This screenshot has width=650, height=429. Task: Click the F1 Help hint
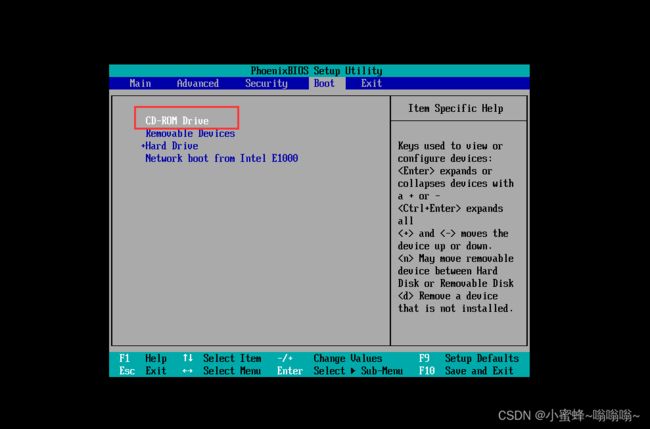(143, 358)
